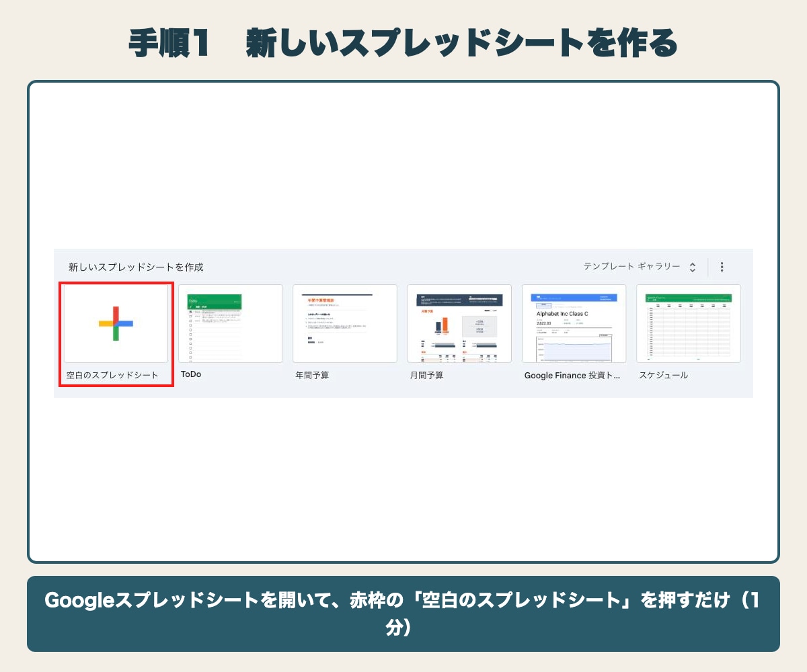Viewport: 807px width, 672px height.
Task: Click the 年間予算 label text
Action: [x=312, y=375]
